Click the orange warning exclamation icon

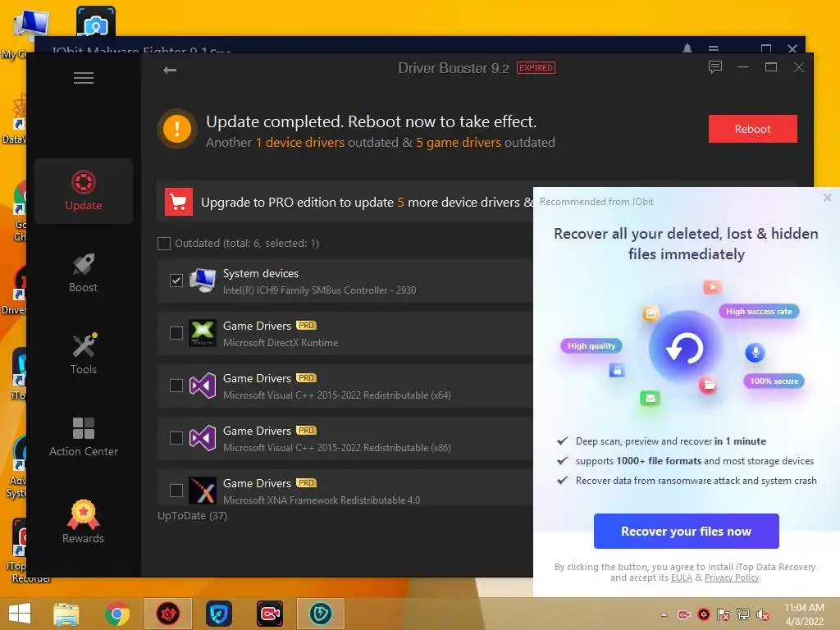pos(177,129)
